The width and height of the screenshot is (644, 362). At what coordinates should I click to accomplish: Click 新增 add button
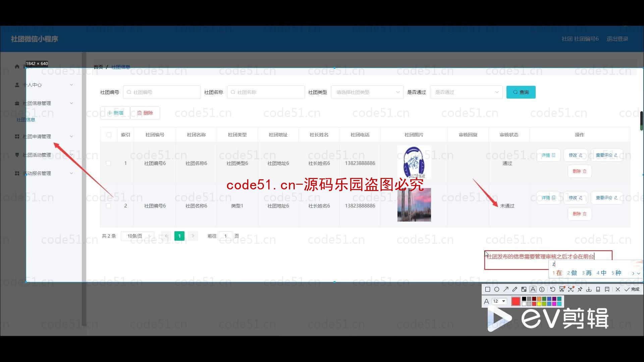point(115,113)
